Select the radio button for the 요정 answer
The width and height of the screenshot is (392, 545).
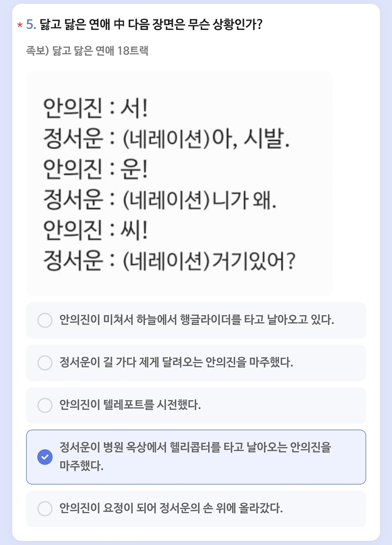point(45,509)
